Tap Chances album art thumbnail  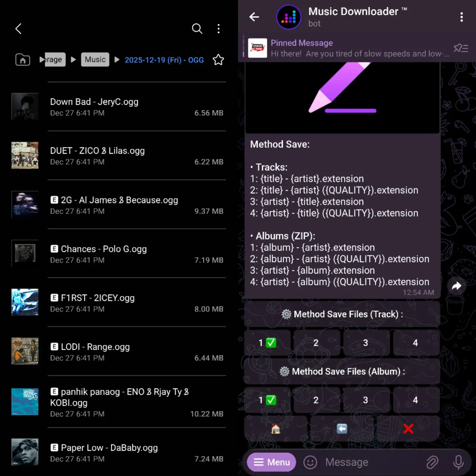click(25, 253)
